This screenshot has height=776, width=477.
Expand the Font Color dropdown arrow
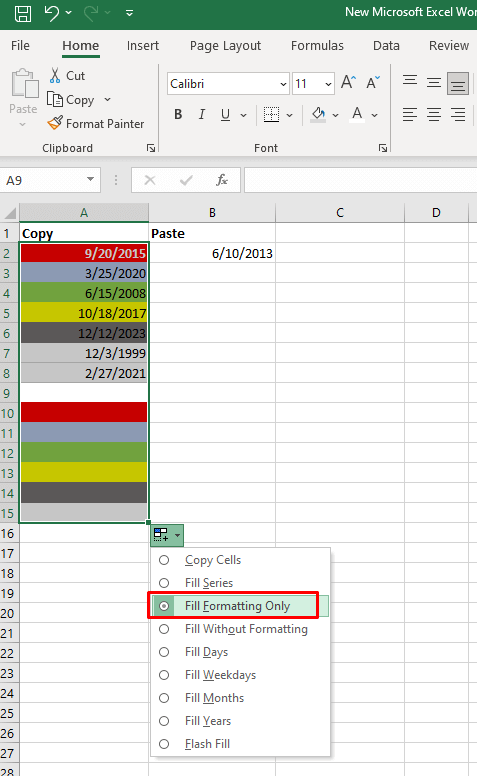click(375, 115)
